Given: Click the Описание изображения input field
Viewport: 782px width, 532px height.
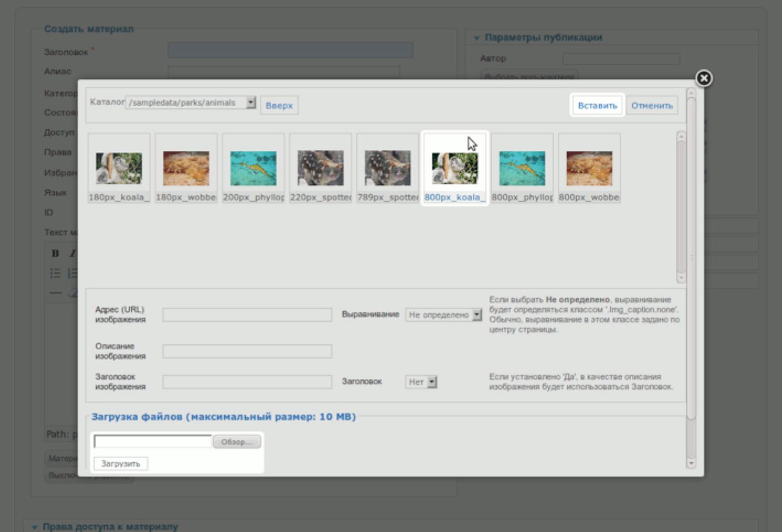Looking at the screenshot, I should pyautogui.click(x=247, y=351).
